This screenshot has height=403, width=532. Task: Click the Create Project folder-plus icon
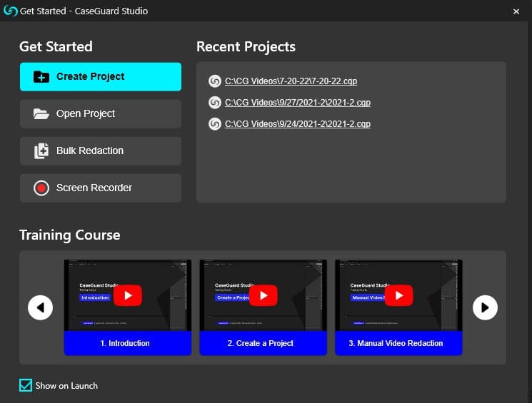coord(41,77)
